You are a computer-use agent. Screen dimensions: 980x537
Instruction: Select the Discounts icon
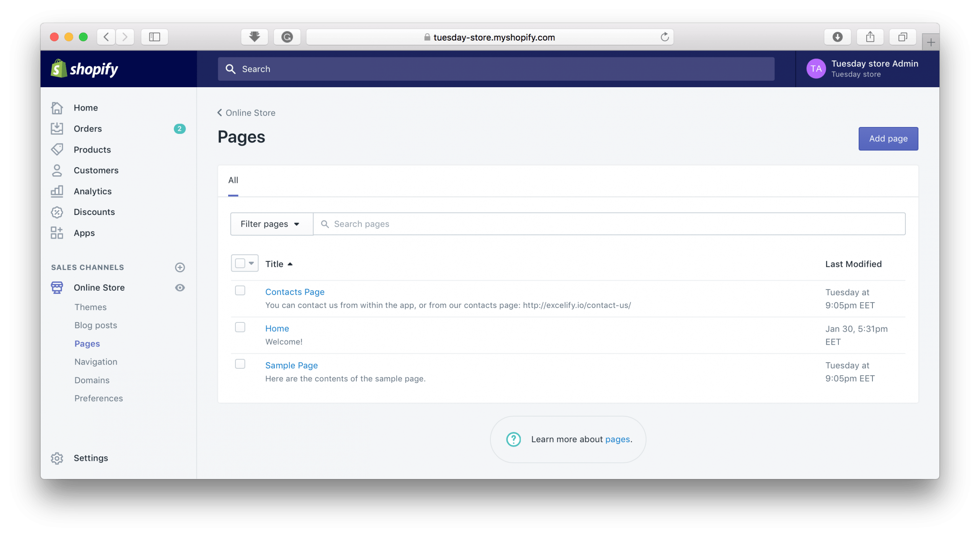click(57, 212)
